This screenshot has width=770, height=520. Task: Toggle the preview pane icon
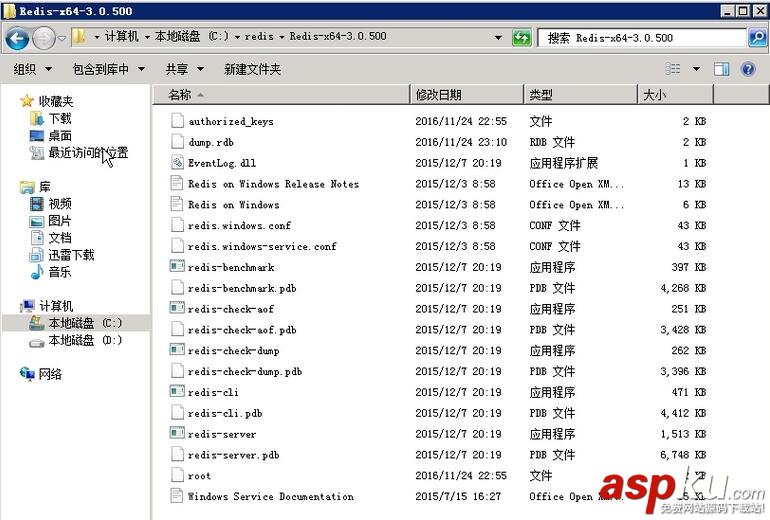click(x=721, y=69)
